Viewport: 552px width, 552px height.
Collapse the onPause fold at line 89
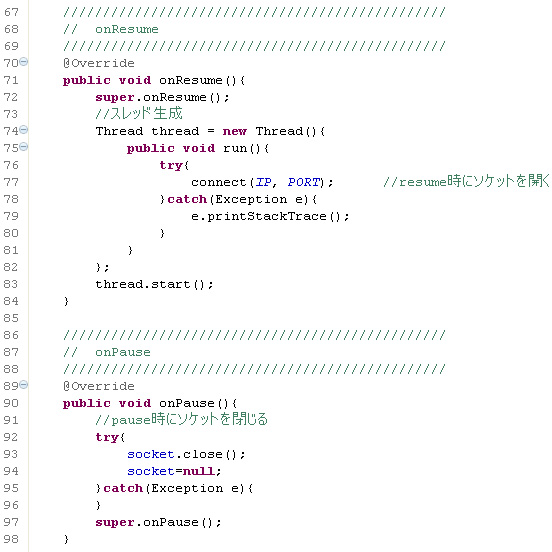click(24, 384)
